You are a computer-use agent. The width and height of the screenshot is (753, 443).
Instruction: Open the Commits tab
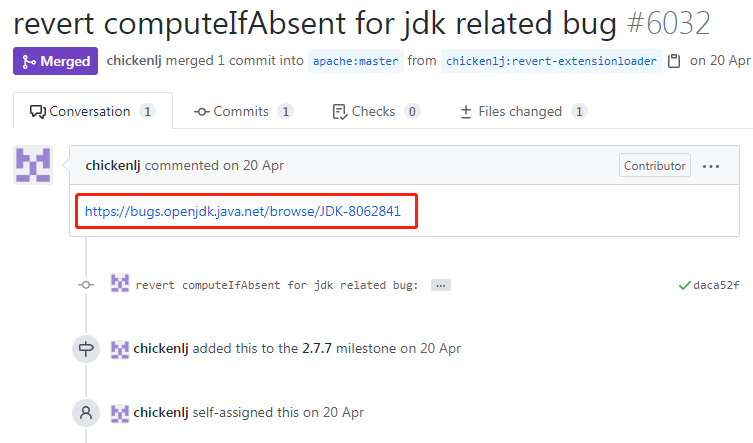point(243,111)
